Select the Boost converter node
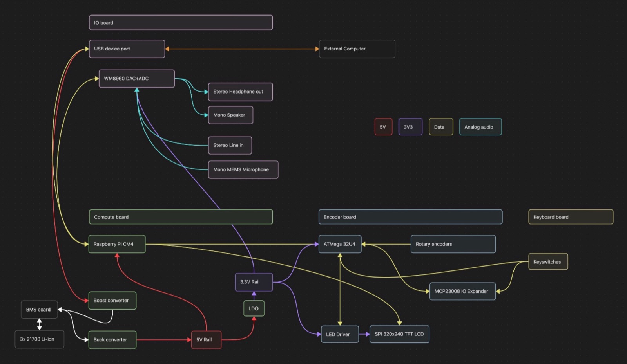The height and width of the screenshot is (364, 627). pos(112,301)
